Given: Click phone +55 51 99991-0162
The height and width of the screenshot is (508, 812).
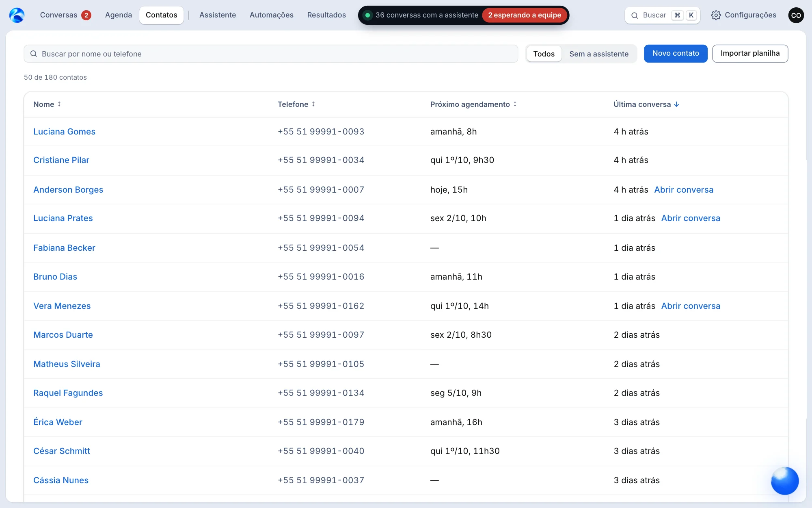Looking at the screenshot, I should tap(321, 306).
